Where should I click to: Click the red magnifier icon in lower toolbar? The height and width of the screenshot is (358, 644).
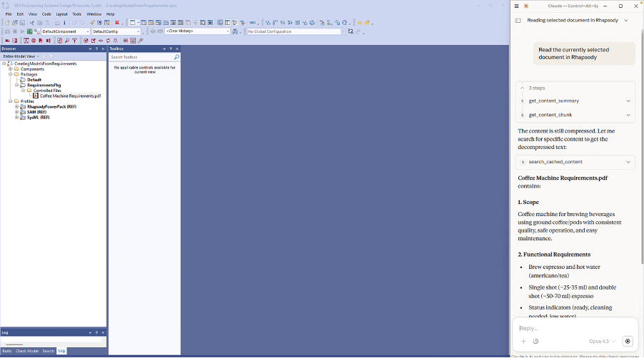click(x=67, y=41)
